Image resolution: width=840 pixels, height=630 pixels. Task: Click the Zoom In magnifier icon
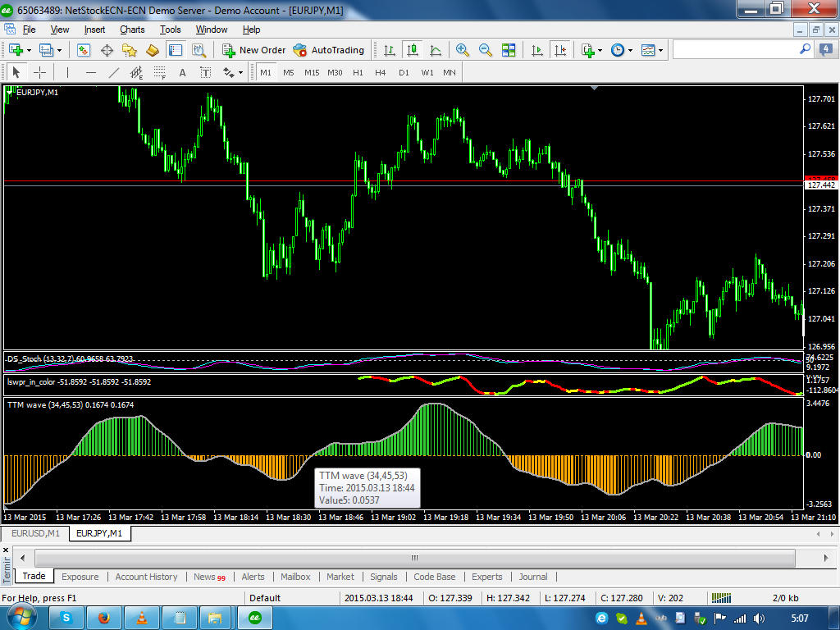coord(463,50)
